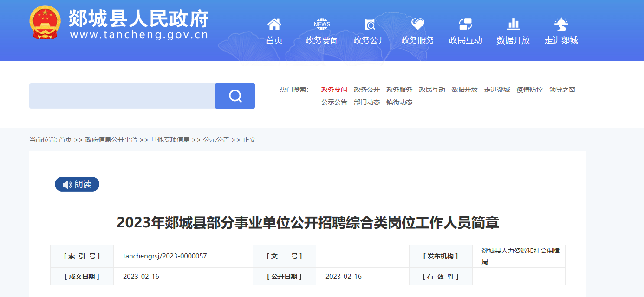Image resolution: width=644 pixels, height=297 pixels.
Task: Go to 部门动态 hot search link
Action: pos(366,102)
